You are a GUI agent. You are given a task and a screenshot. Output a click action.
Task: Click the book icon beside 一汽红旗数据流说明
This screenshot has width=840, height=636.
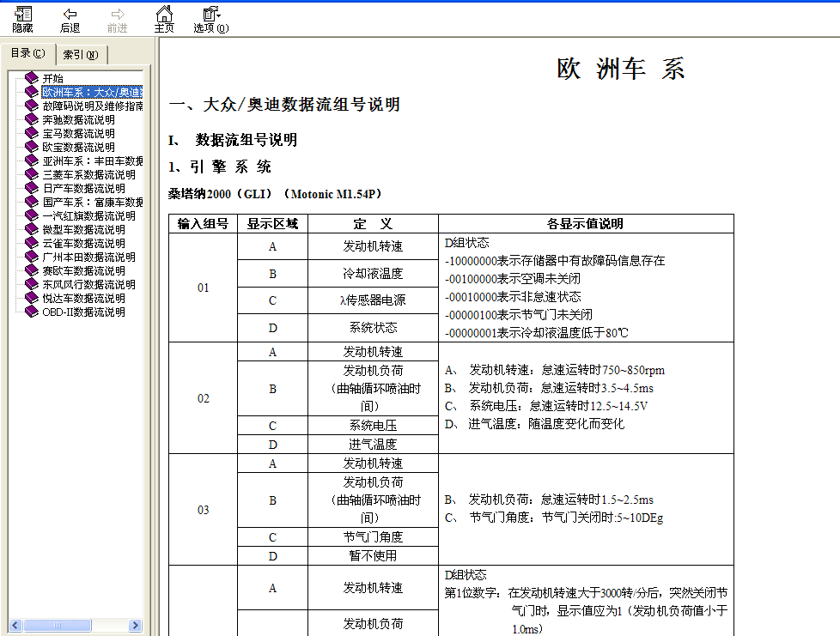coord(32,215)
